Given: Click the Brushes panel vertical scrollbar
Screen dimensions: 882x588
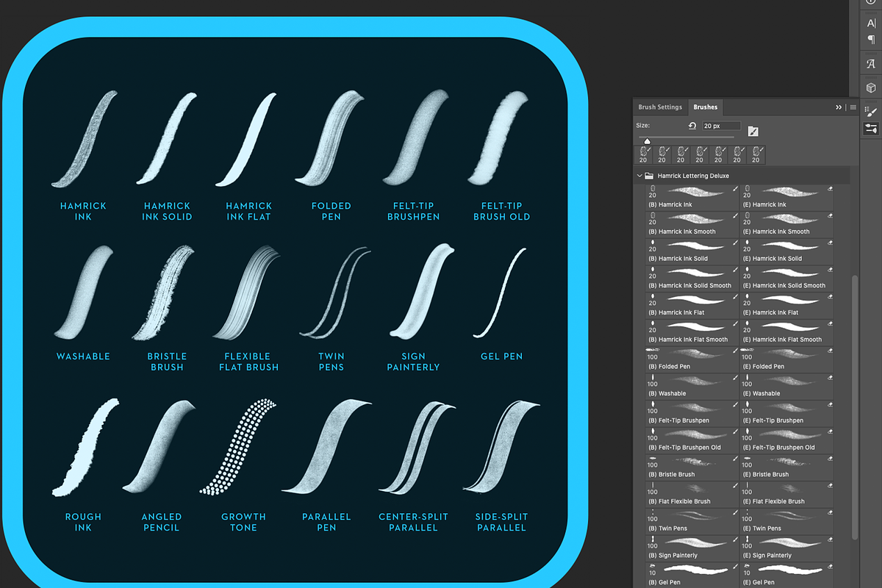Looking at the screenshot, I should coord(854,406).
